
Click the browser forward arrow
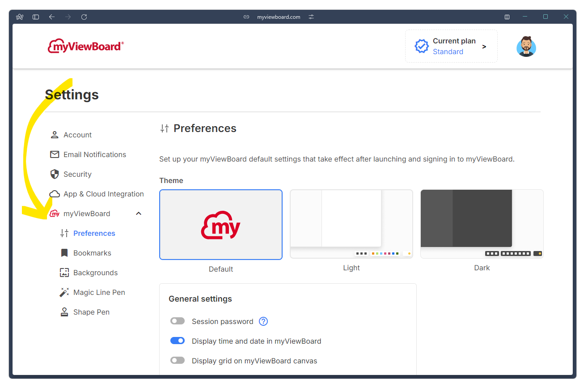pyautogui.click(x=68, y=17)
